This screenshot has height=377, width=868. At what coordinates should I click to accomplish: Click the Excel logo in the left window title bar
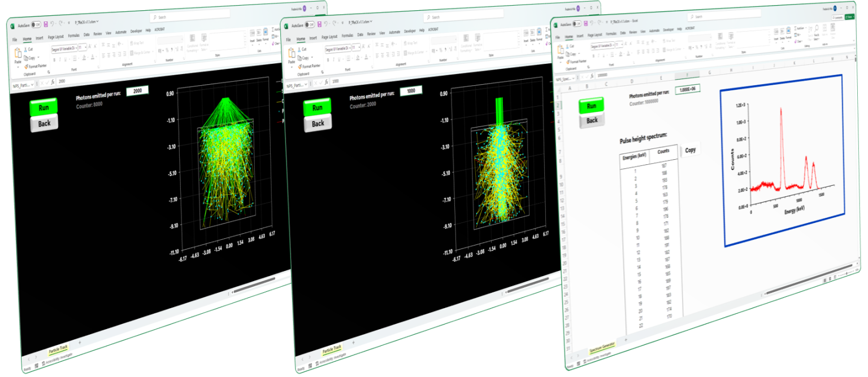coord(12,26)
